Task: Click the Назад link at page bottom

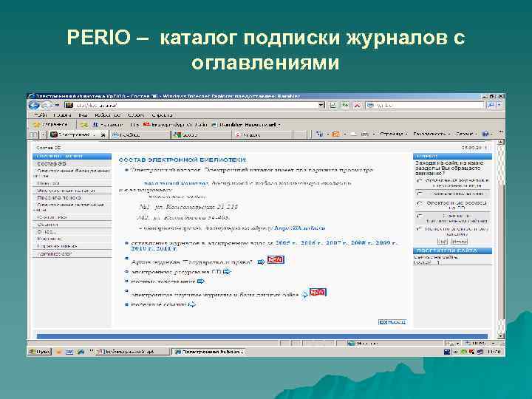Action: pos(392,322)
